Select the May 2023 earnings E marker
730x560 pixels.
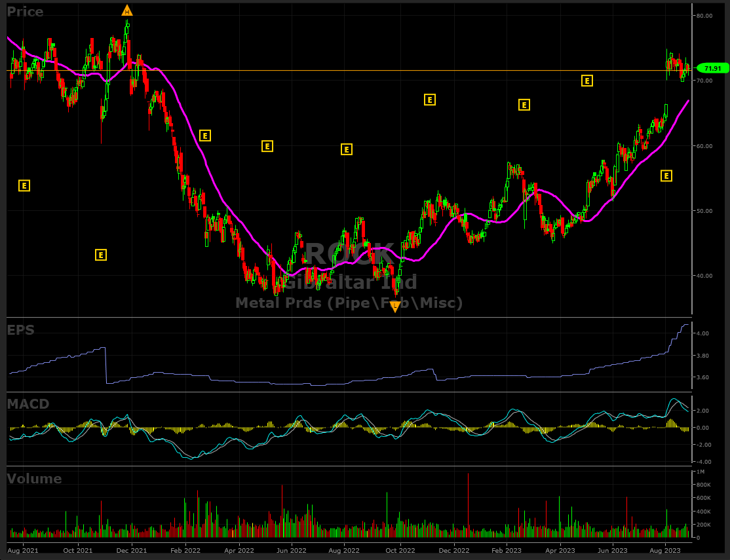click(587, 81)
